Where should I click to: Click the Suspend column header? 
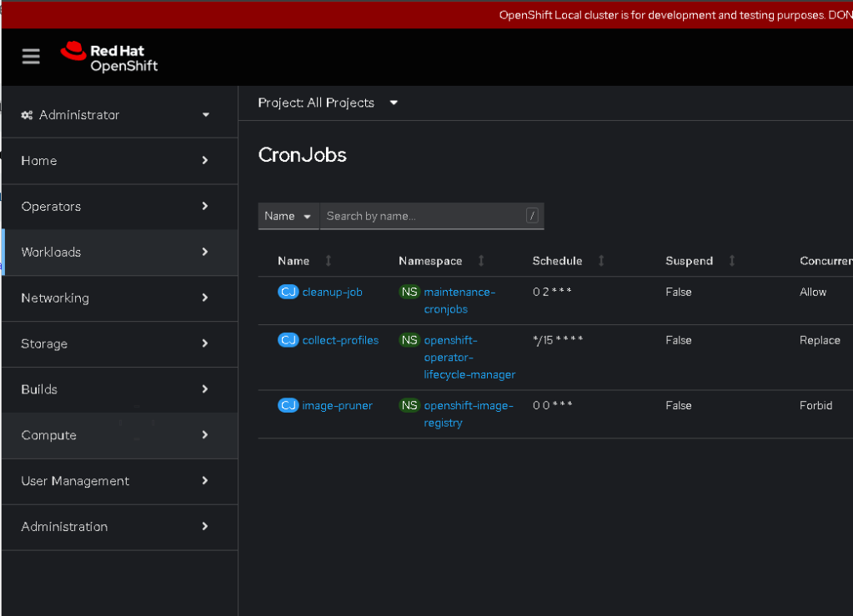pyautogui.click(x=690, y=261)
